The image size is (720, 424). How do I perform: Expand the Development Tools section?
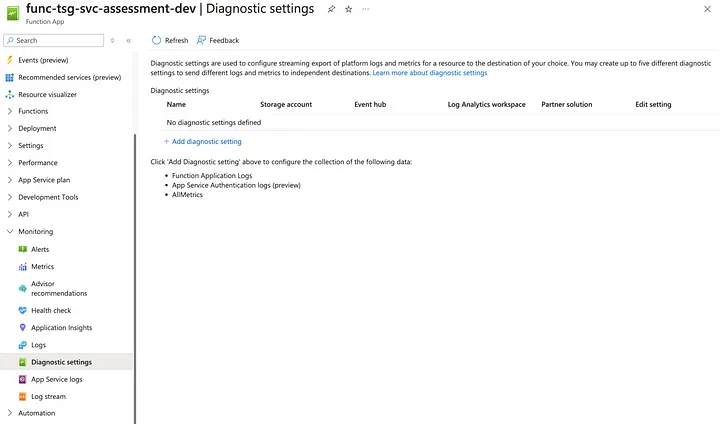10,197
